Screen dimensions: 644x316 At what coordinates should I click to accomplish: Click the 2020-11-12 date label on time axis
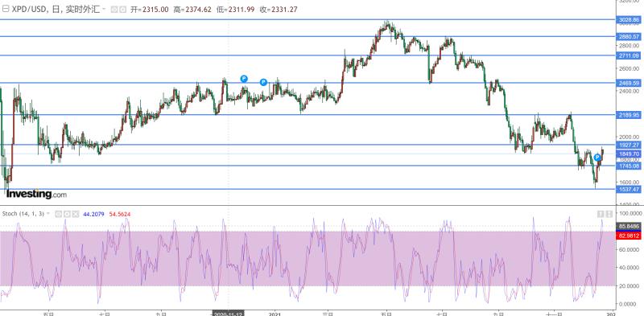(229, 314)
